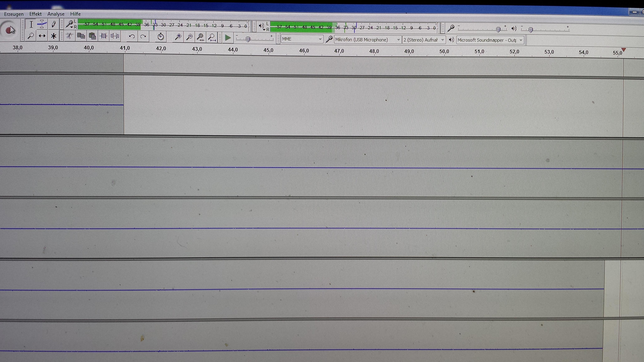Select the Selection (I-beam) tool

tap(31, 24)
